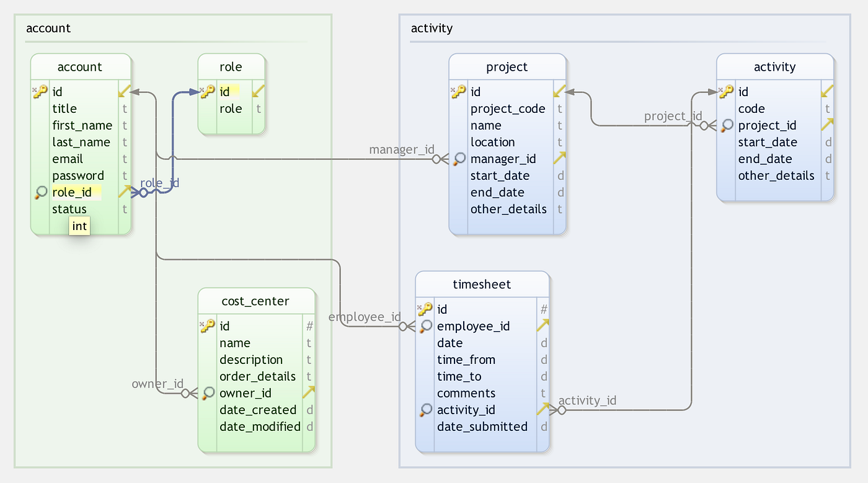The width and height of the screenshot is (868, 483).
Task: Click the employee_id relationship line label
Action: pos(365,317)
